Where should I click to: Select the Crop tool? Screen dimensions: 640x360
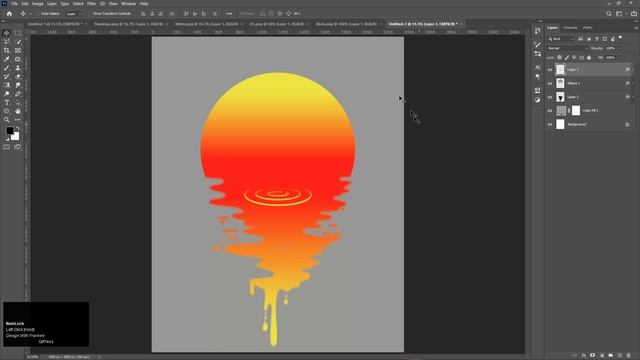(x=7, y=51)
